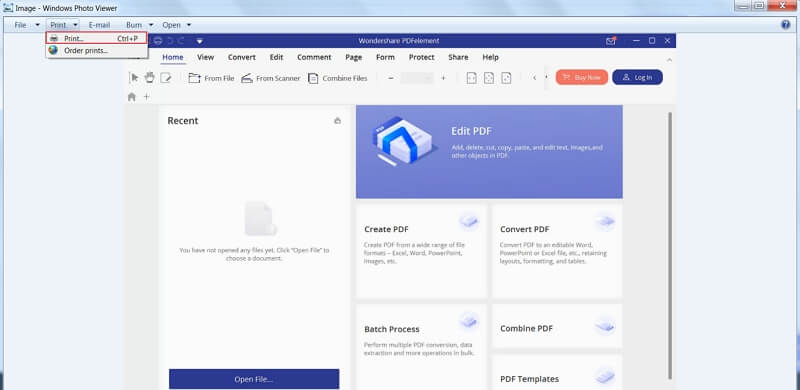Click the first page-fit icon after zoom plus
The height and width of the screenshot is (390, 800).
tap(472, 78)
